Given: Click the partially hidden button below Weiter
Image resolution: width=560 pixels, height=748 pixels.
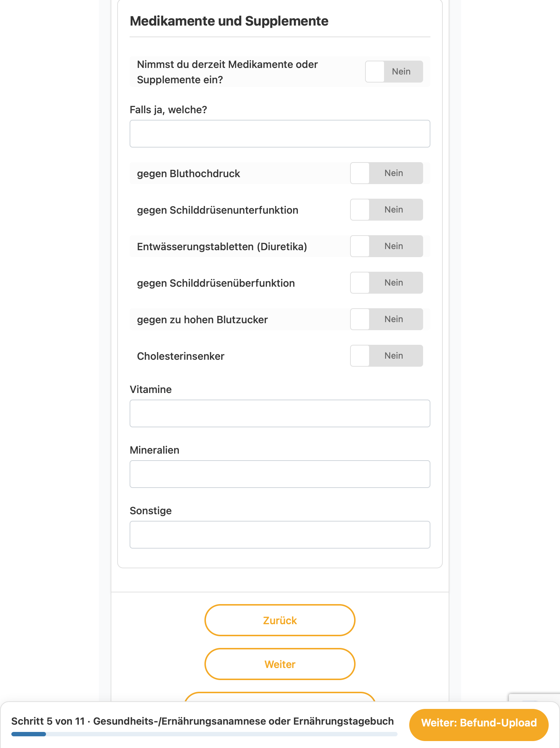Looking at the screenshot, I should 280,697.
